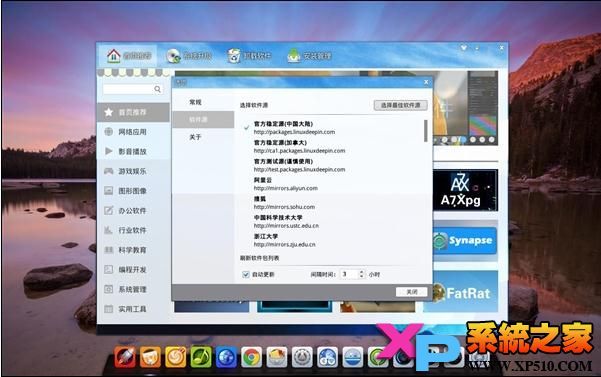Open main window dropdown menu arrow in titlebar

point(464,48)
